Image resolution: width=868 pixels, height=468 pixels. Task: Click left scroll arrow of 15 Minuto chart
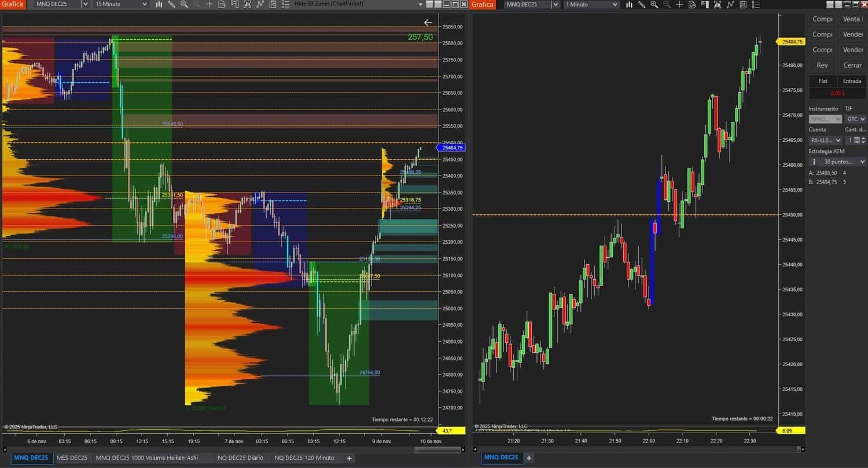pyautogui.click(x=6, y=449)
